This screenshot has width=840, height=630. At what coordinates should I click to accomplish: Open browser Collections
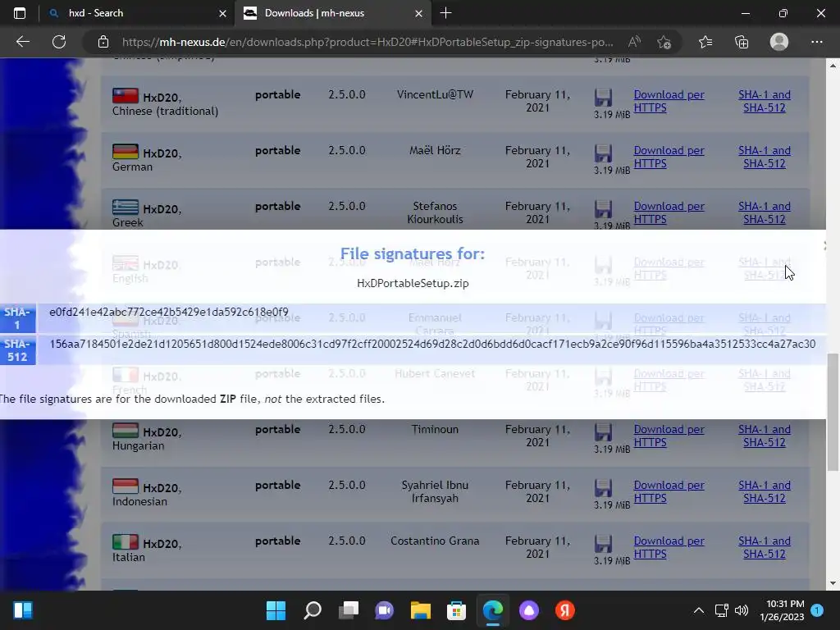[742, 42]
